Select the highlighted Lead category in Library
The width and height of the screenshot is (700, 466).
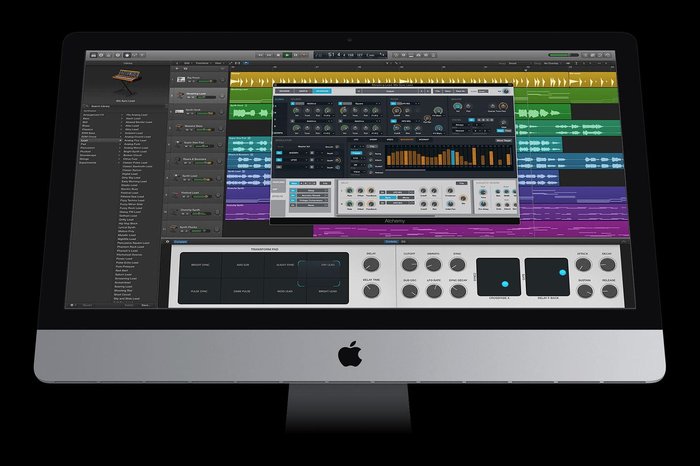click(x=100, y=140)
